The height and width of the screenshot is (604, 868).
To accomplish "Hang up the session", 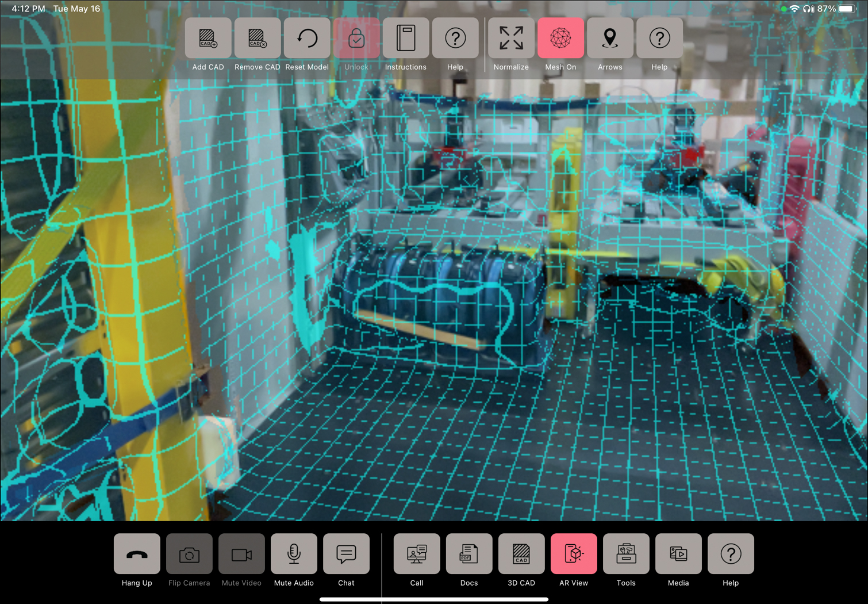I will [137, 554].
